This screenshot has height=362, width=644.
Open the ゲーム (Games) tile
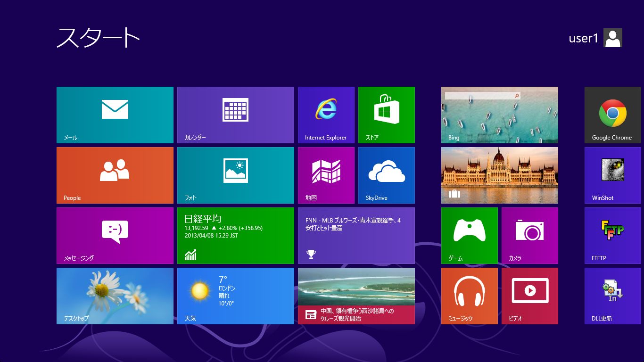(470, 236)
